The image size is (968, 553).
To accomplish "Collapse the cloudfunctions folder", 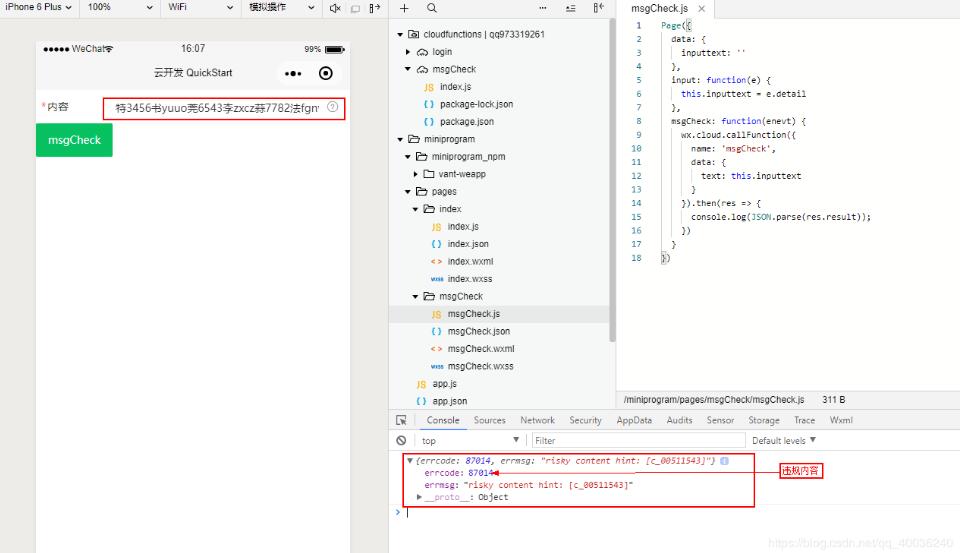I will click(400, 34).
